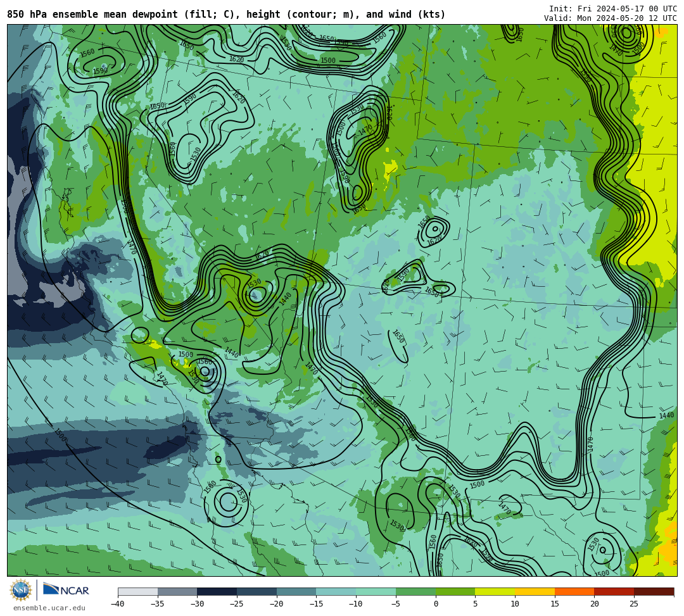Click the teal -20 to -15 colorbar swatch
The width and height of the screenshot is (684, 616).
click(296, 591)
